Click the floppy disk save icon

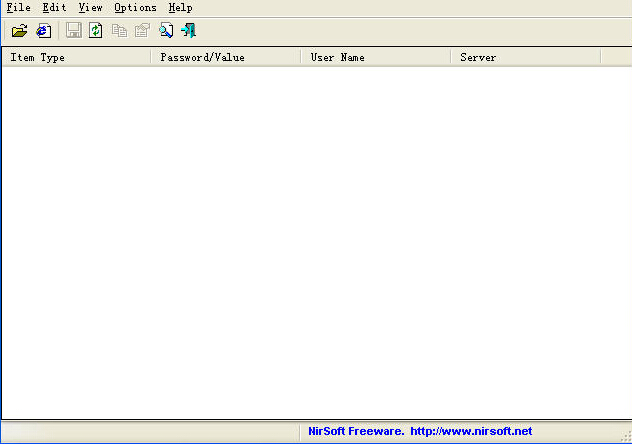(x=73, y=31)
